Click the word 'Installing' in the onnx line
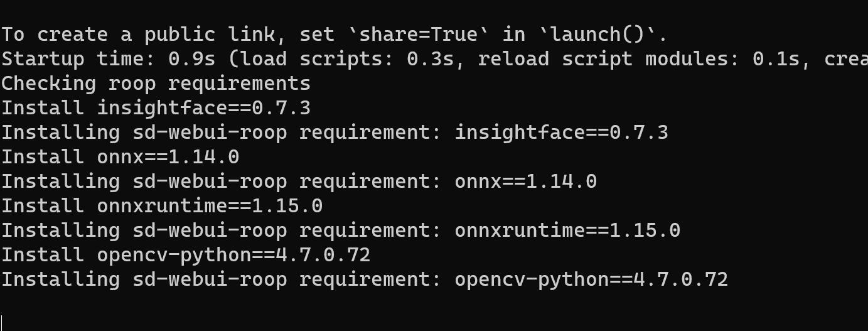This screenshot has width=868, height=331. coord(60,182)
